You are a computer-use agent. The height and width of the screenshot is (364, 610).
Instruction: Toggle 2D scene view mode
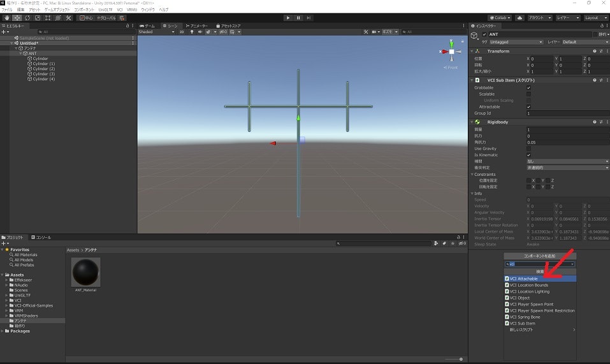[x=182, y=32]
